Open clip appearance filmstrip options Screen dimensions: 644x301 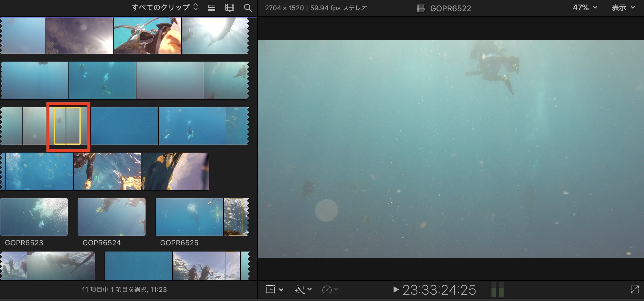(x=230, y=8)
